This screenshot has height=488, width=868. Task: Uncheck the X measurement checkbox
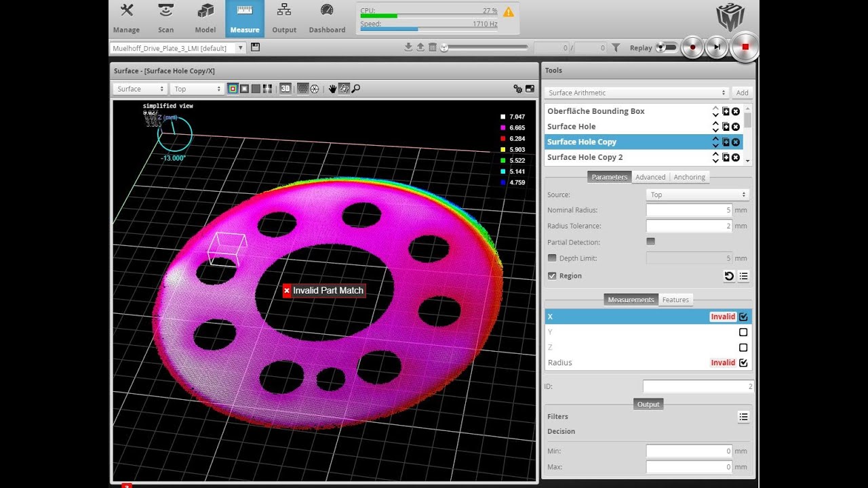[743, 317]
